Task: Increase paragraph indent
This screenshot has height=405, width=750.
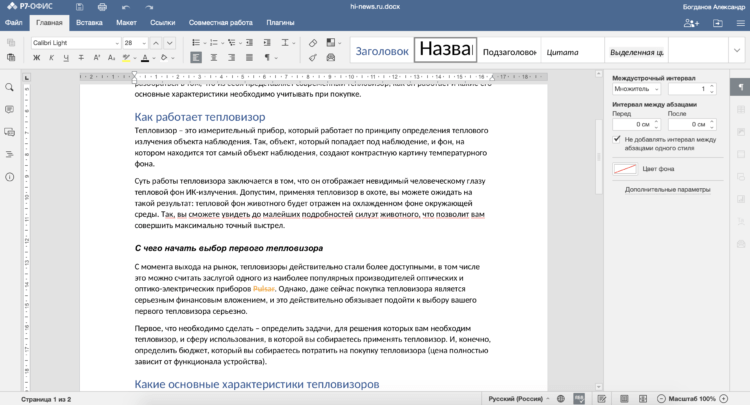Action: click(x=267, y=43)
